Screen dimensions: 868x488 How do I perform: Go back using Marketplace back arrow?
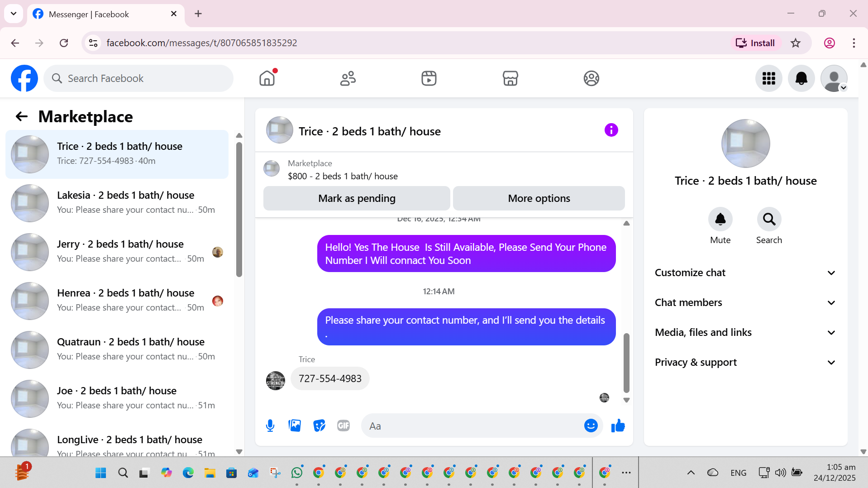[21, 117]
